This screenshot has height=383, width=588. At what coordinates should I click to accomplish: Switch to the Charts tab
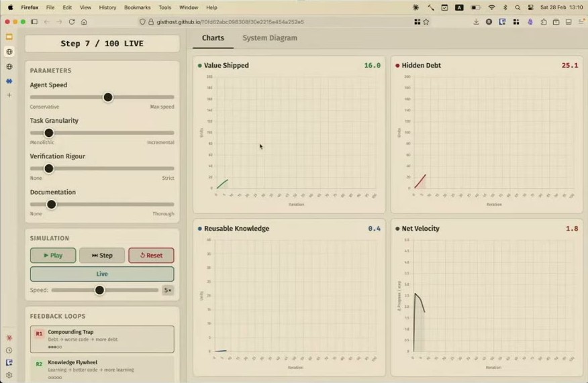coord(213,38)
